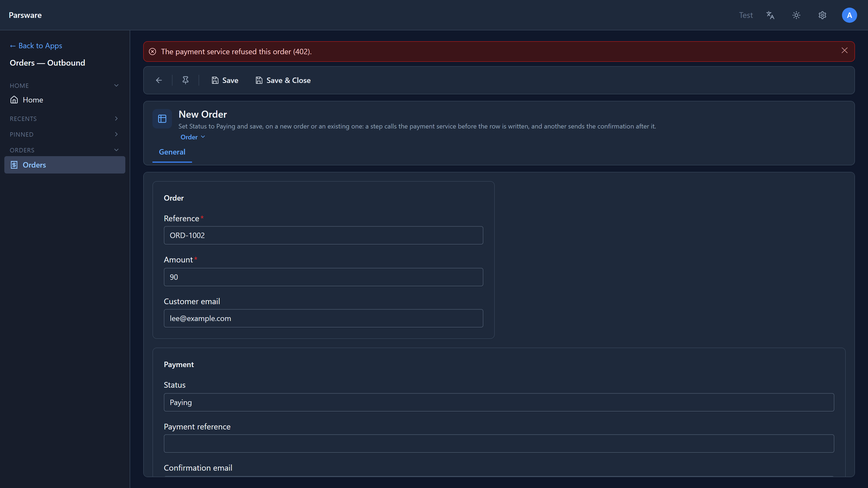Click the Payment section heading

(x=178, y=364)
